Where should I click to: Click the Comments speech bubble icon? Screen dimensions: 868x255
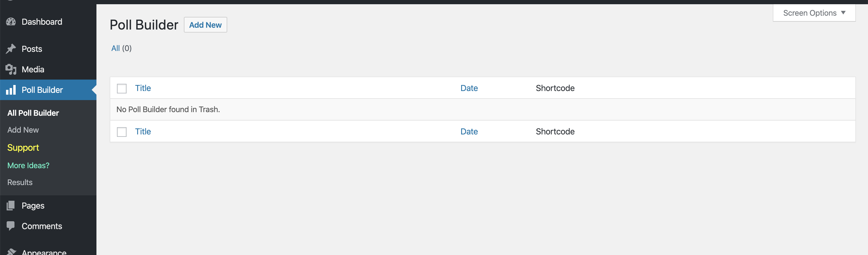(x=11, y=226)
